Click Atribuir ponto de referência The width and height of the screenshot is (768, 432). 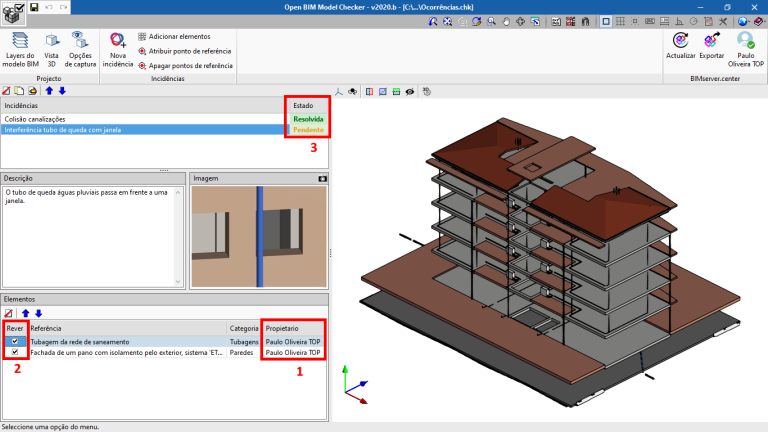pos(184,50)
